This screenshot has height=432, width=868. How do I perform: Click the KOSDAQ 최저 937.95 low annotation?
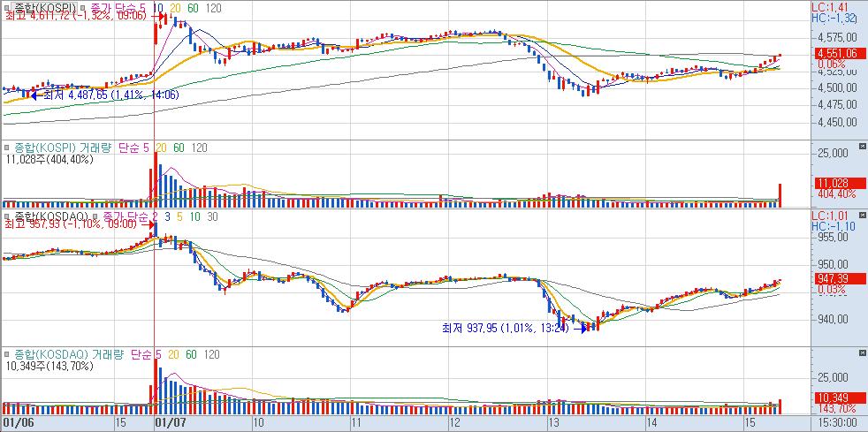(x=505, y=329)
